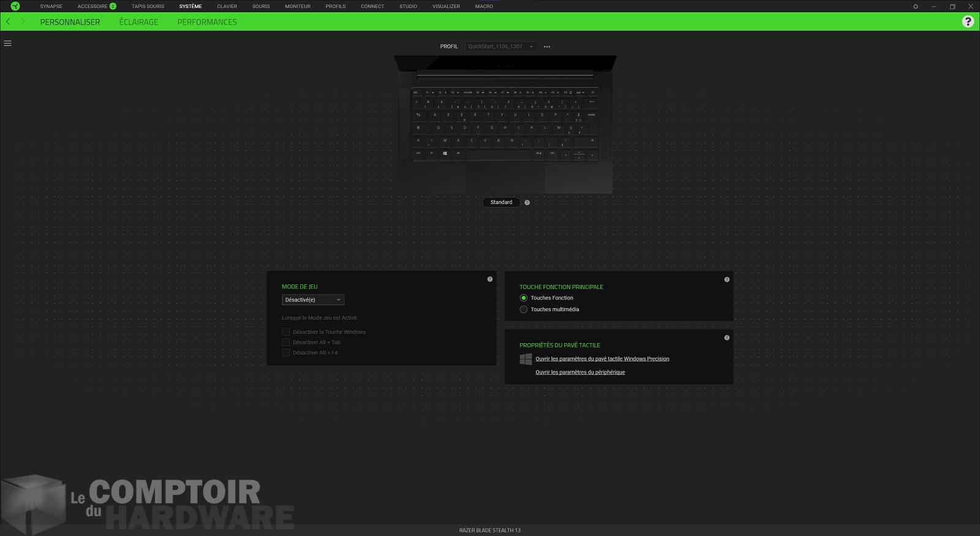Image resolution: width=980 pixels, height=536 pixels.
Task: Show help for Touche Fonction Principale
Action: 727,280
